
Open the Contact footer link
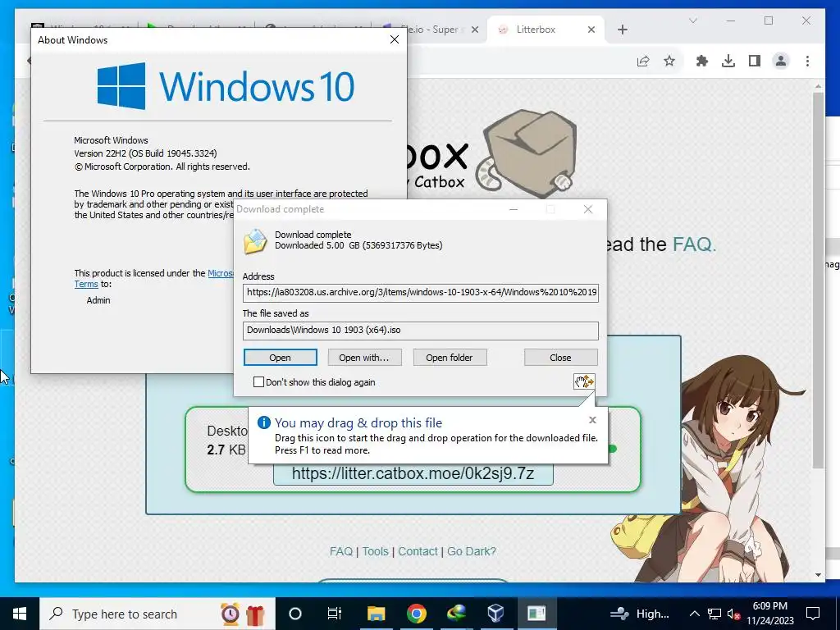418,551
